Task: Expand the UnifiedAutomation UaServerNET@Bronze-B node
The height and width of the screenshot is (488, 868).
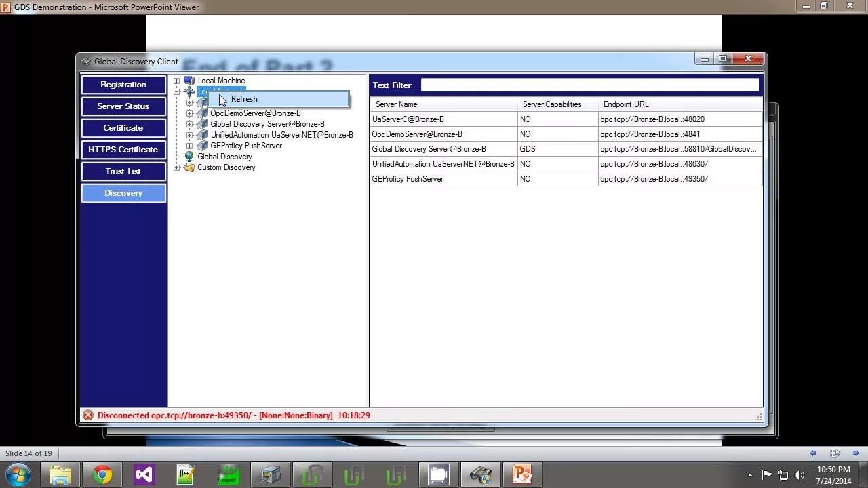Action: [x=190, y=135]
